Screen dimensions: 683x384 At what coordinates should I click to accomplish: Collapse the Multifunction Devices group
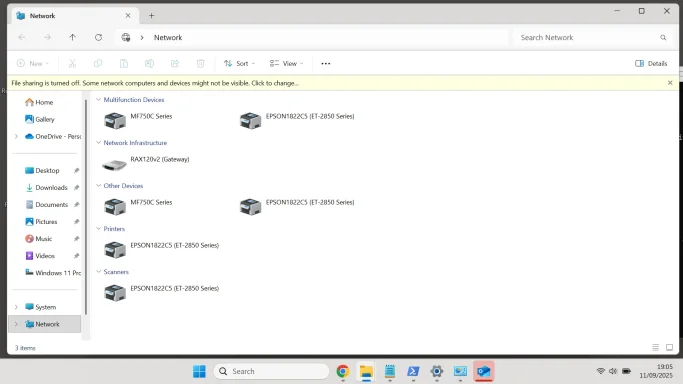tap(98, 100)
